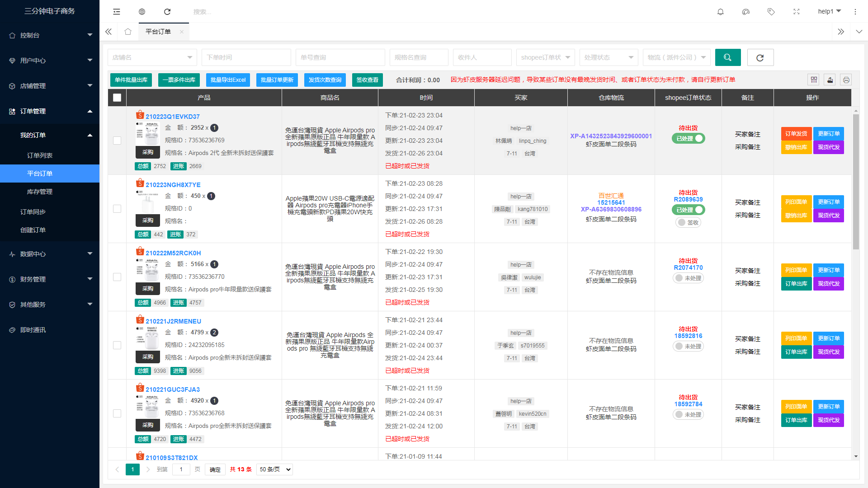Tick the select-all checkbox in table header
Viewport: 868px width, 488px height.
coord(117,98)
